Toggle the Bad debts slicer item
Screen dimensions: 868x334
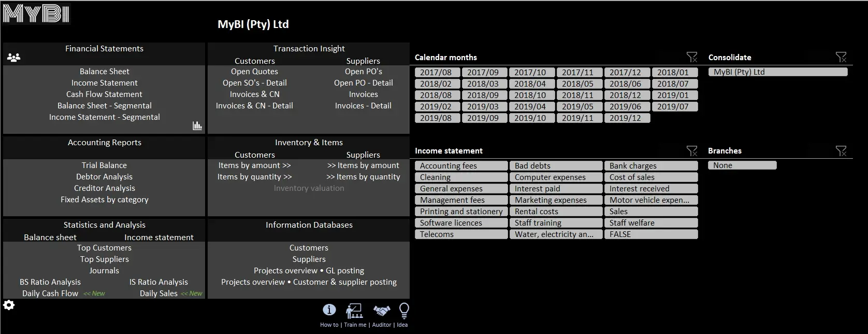(556, 166)
